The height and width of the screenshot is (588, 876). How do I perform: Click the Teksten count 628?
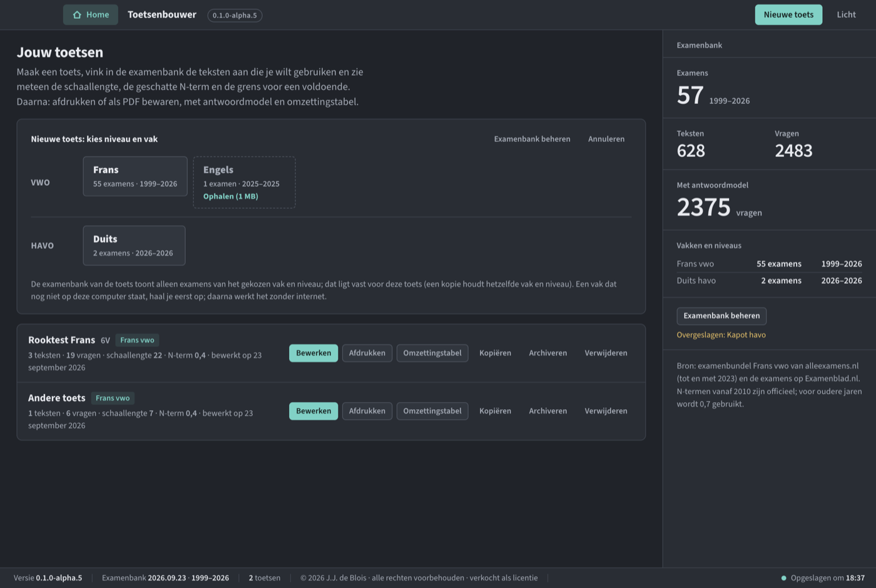(691, 151)
